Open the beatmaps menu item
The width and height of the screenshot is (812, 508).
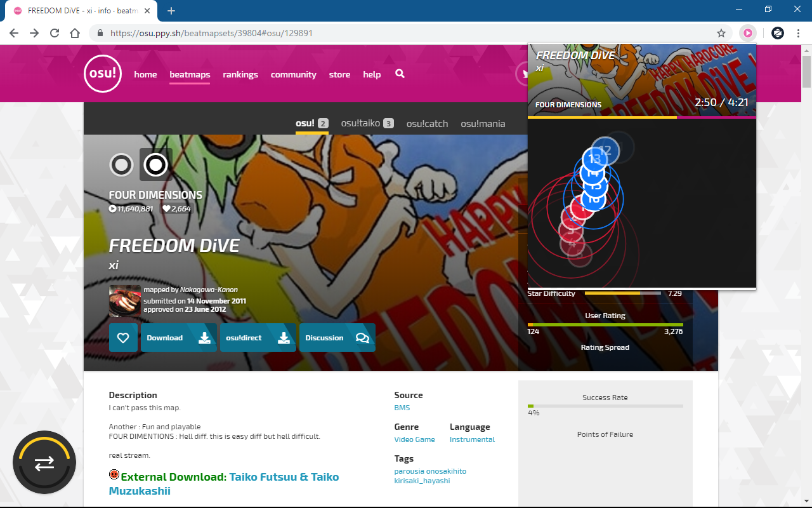[190, 74]
